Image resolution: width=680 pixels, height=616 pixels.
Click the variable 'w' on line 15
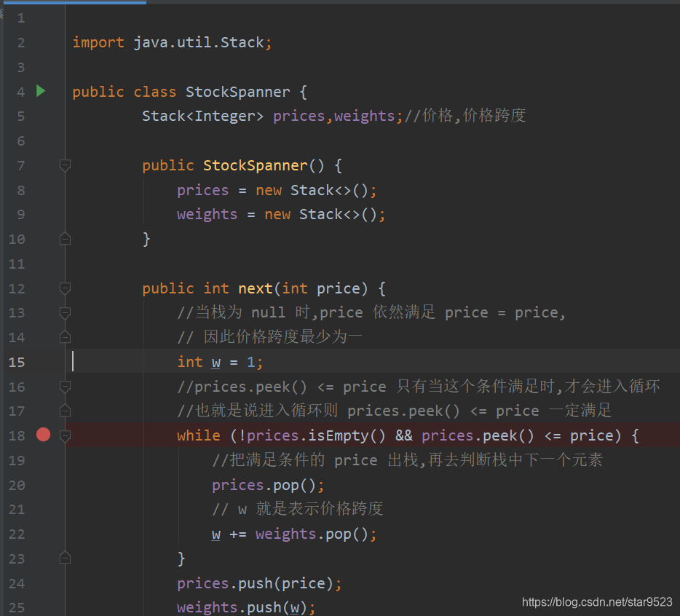216,362
